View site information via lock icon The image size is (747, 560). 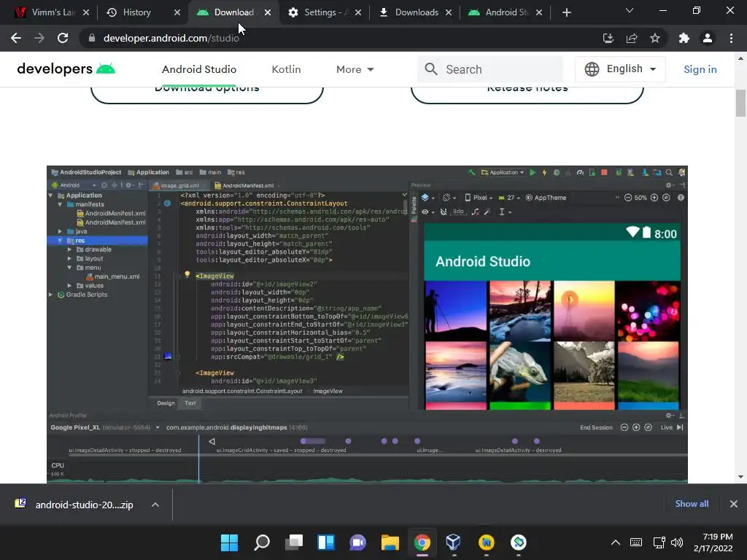point(92,38)
